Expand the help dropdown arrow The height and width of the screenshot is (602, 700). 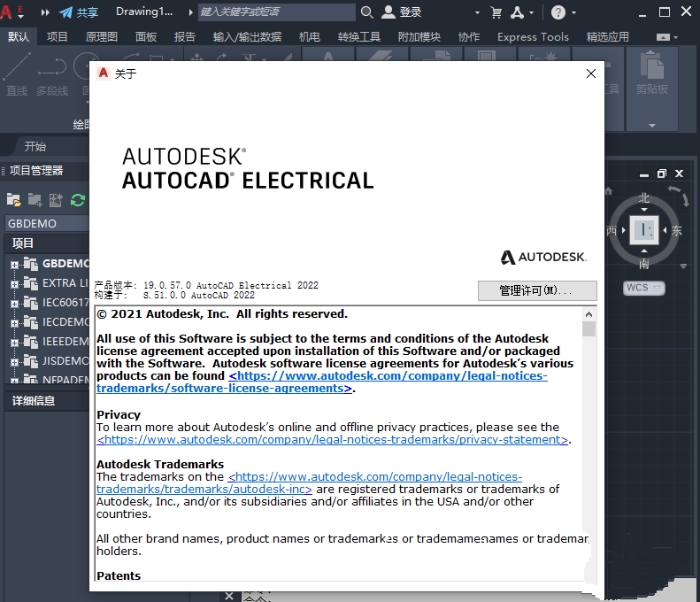573,12
